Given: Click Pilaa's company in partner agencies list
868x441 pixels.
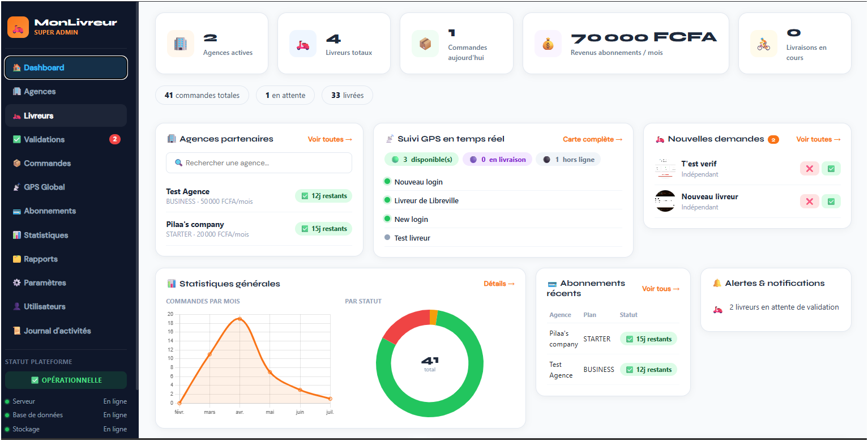Looking at the screenshot, I should (195, 224).
